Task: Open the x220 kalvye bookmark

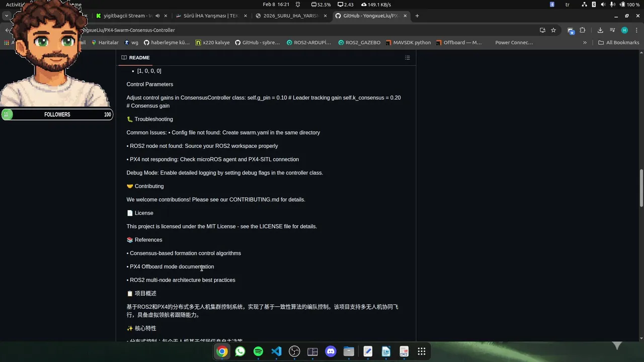Action: [x=213, y=43]
